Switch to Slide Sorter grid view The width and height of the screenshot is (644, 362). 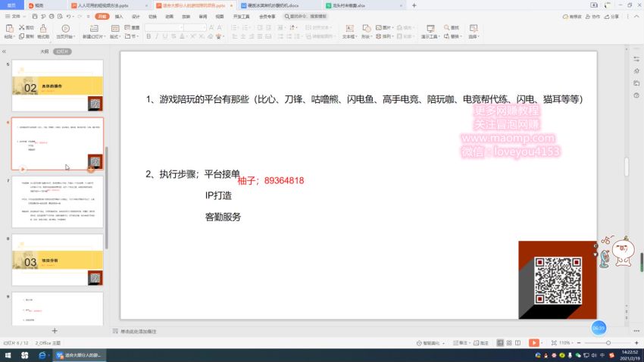pyautogui.click(x=509, y=343)
